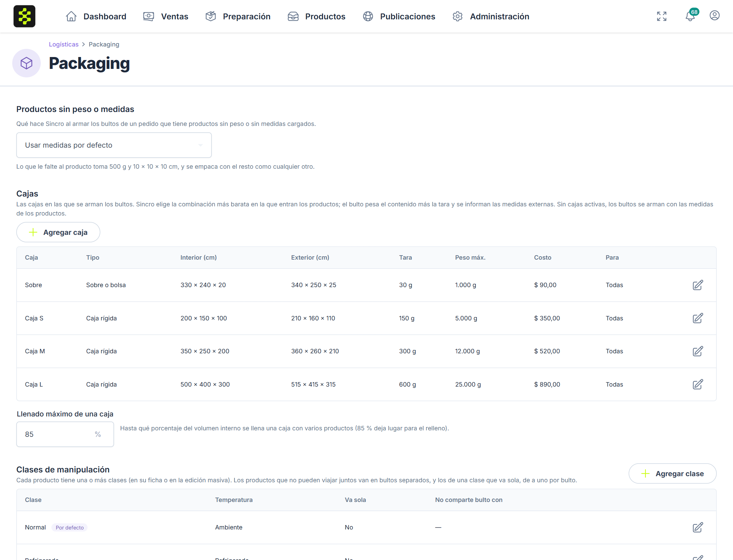733x560 pixels.
Task: Click the Sincro logo icon
Action: click(24, 16)
